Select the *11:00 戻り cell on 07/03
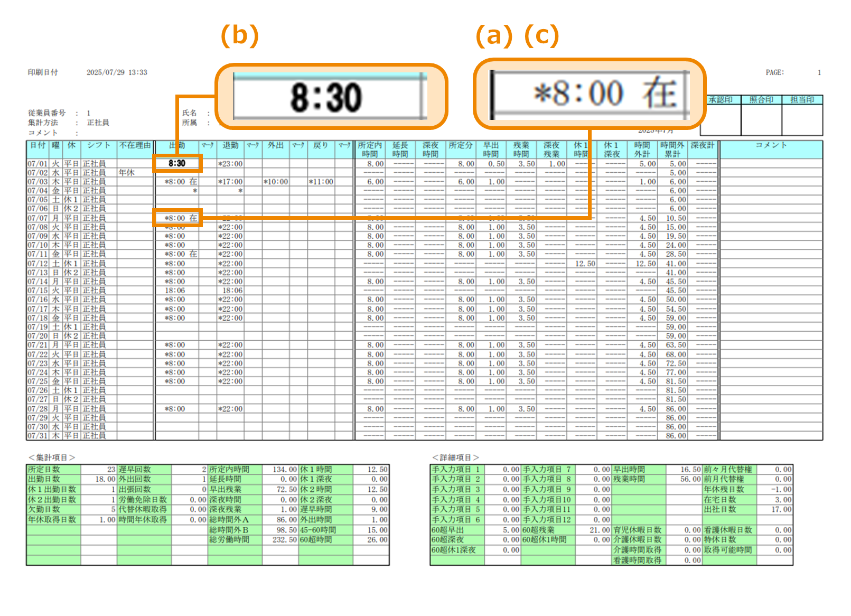 pyautogui.click(x=321, y=182)
